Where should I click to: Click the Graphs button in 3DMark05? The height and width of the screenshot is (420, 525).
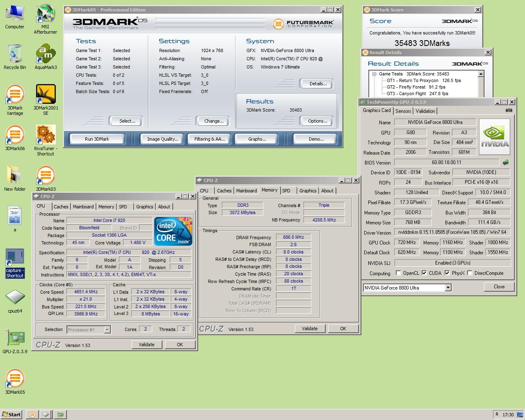[x=257, y=139]
